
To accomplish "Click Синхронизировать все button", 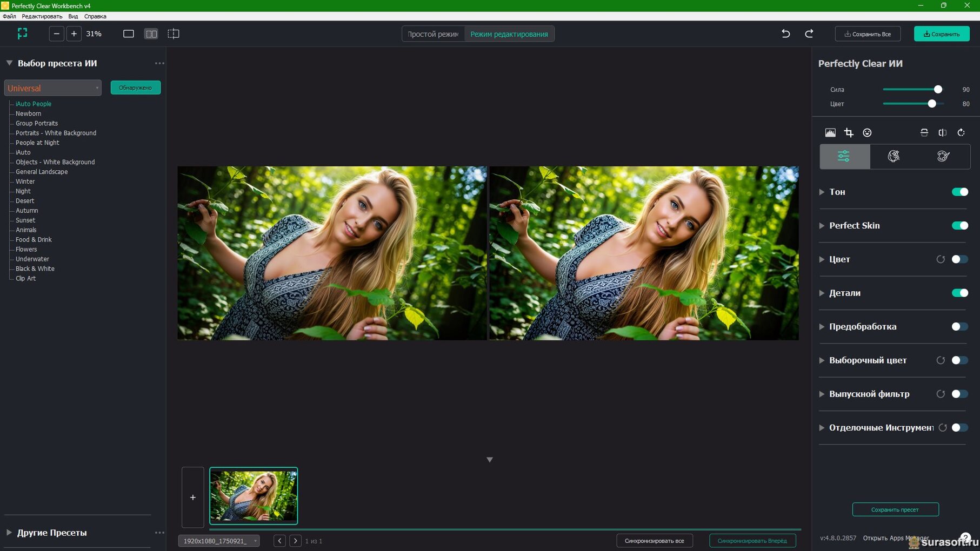I will click(654, 541).
